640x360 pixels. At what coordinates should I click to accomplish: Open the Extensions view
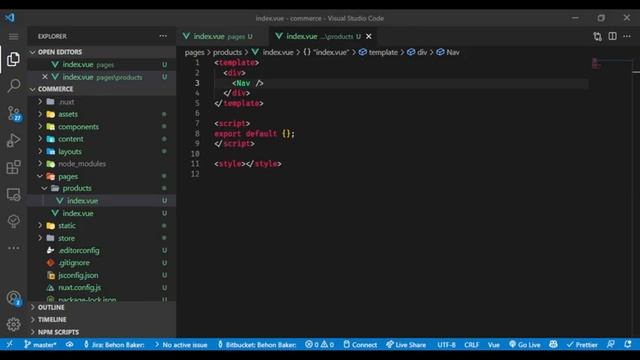pyautogui.click(x=13, y=167)
